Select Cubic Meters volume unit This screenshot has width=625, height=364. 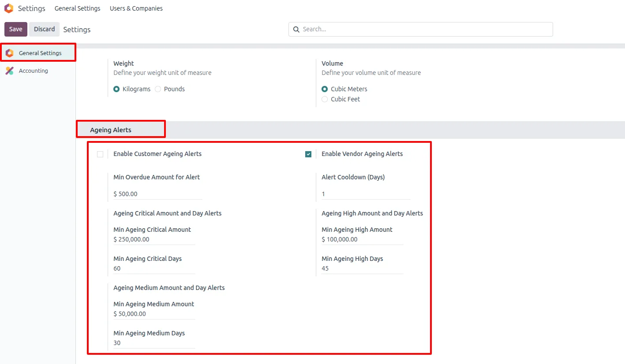325,89
